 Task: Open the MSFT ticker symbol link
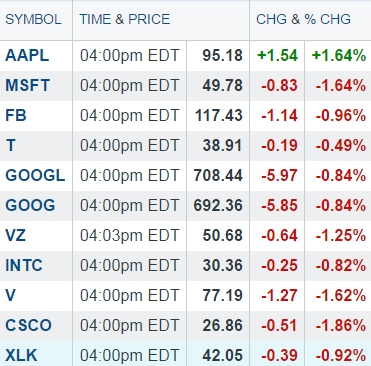[28, 85]
